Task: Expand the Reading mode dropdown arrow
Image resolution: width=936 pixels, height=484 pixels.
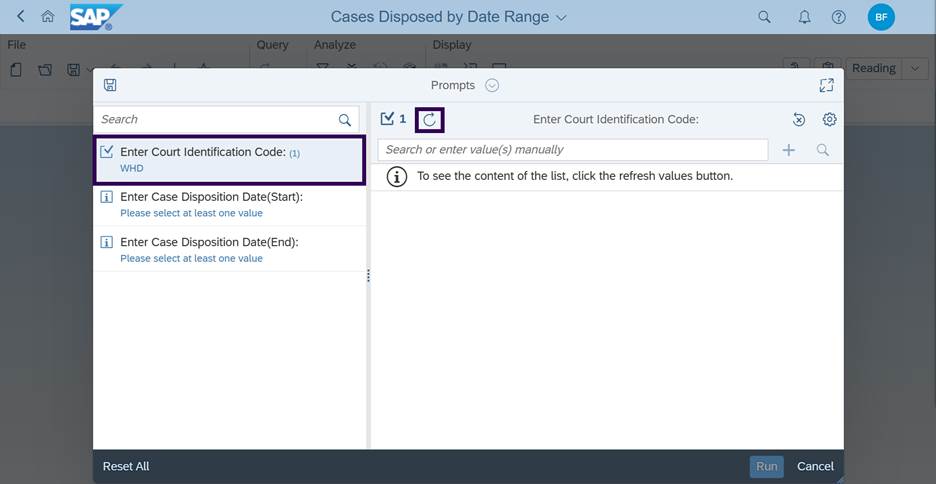Action: pyautogui.click(x=915, y=69)
